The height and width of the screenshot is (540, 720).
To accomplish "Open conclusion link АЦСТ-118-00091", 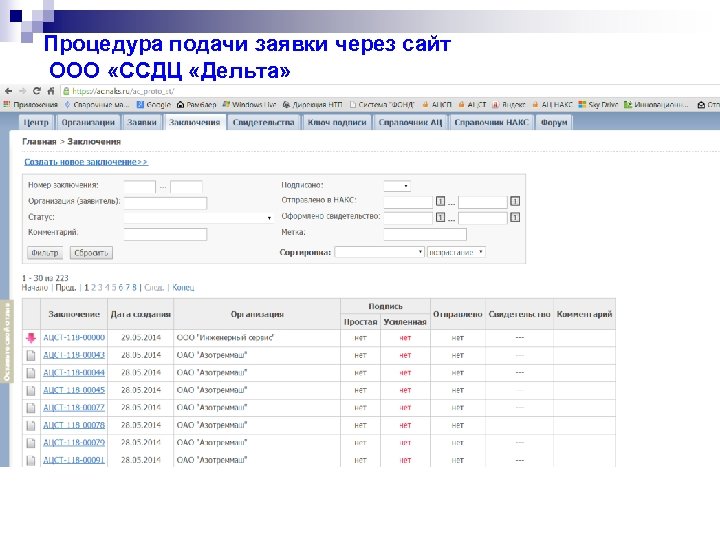I will [x=74, y=460].
